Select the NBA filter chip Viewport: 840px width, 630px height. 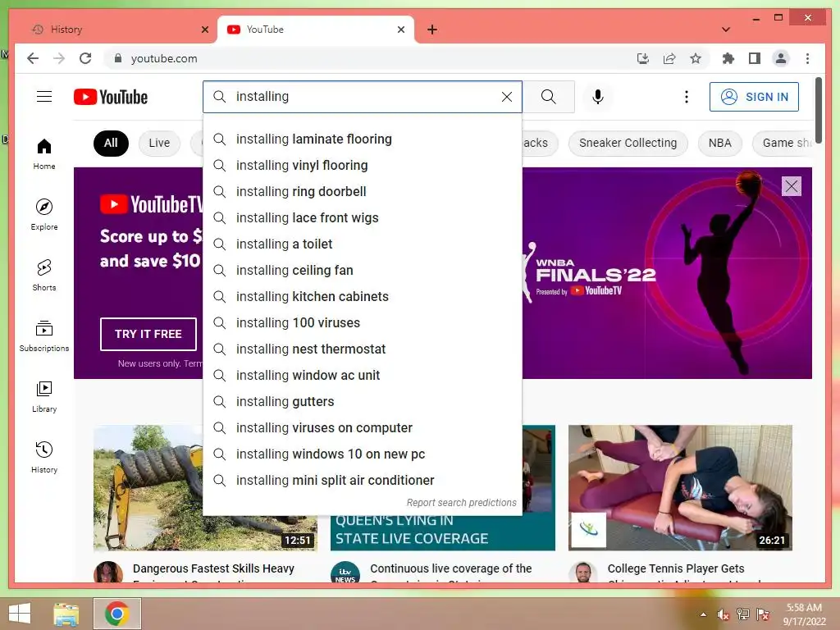tap(719, 143)
